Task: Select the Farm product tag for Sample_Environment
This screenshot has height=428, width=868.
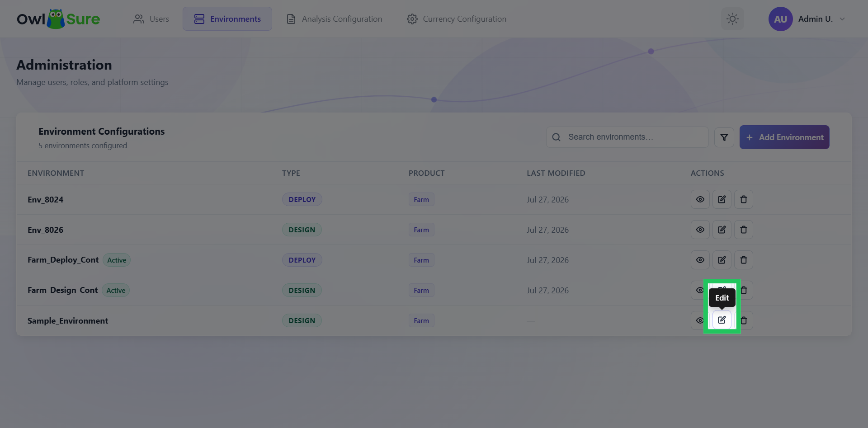Action: click(x=421, y=320)
